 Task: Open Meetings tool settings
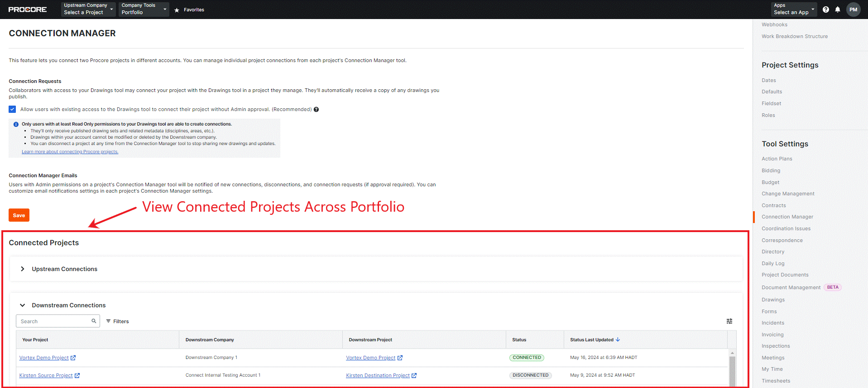point(773,358)
